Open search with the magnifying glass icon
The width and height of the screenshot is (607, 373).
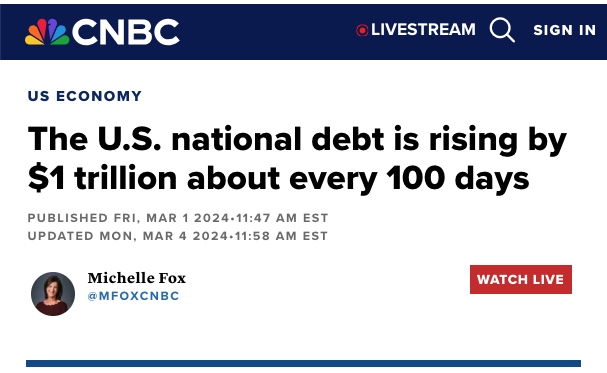click(x=502, y=30)
